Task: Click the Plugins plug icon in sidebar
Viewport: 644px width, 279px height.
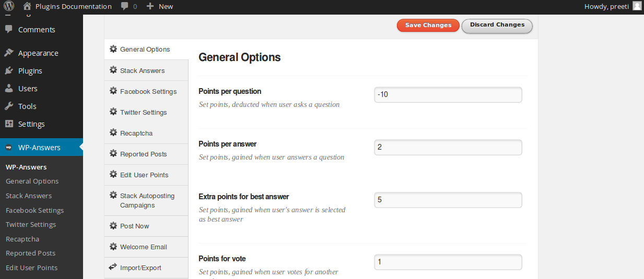Action: [x=9, y=71]
